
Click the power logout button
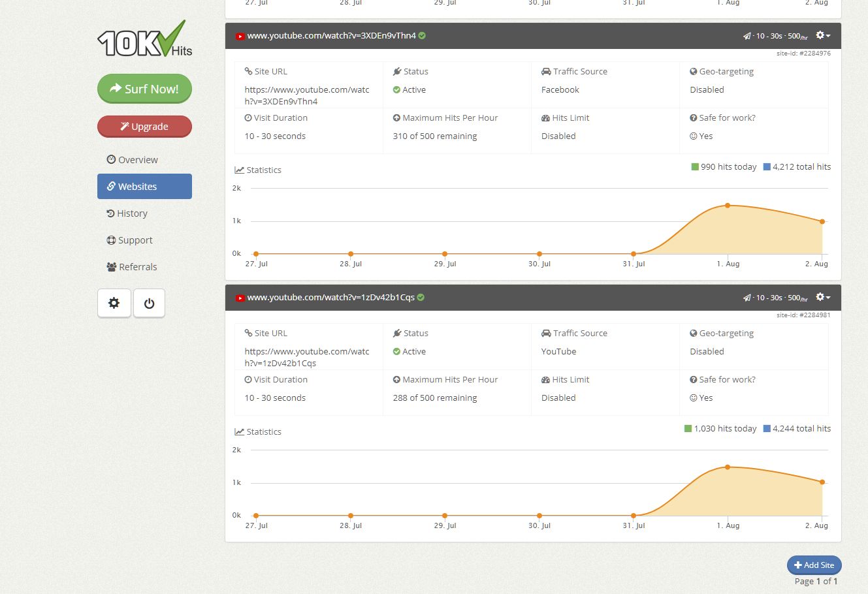coord(149,303)
